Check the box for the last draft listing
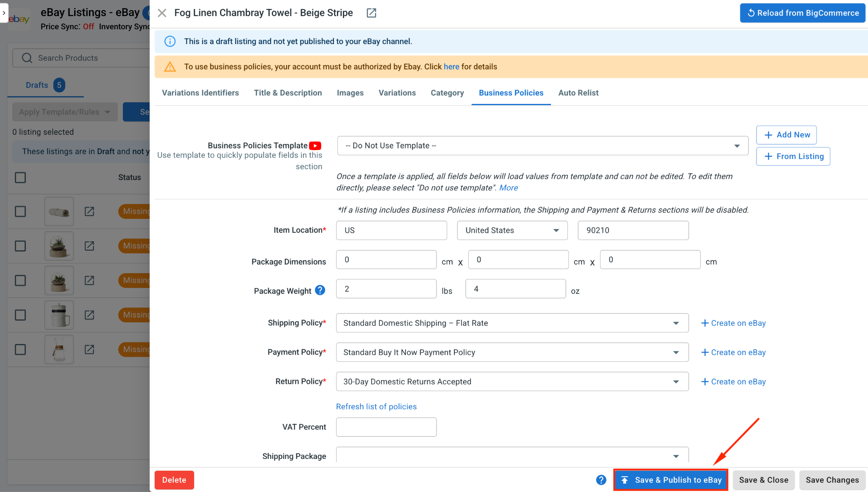868x492 pixels. point(20,349)
